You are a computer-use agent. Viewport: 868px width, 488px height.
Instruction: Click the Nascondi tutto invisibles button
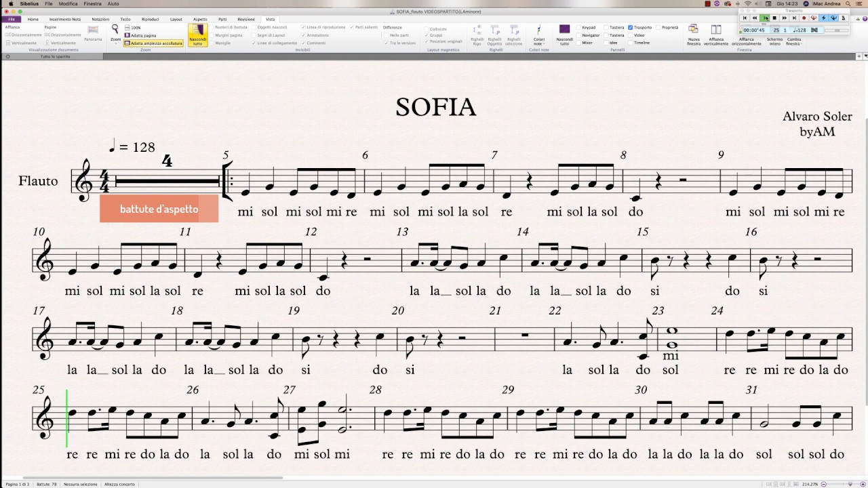tap(197, 35)
